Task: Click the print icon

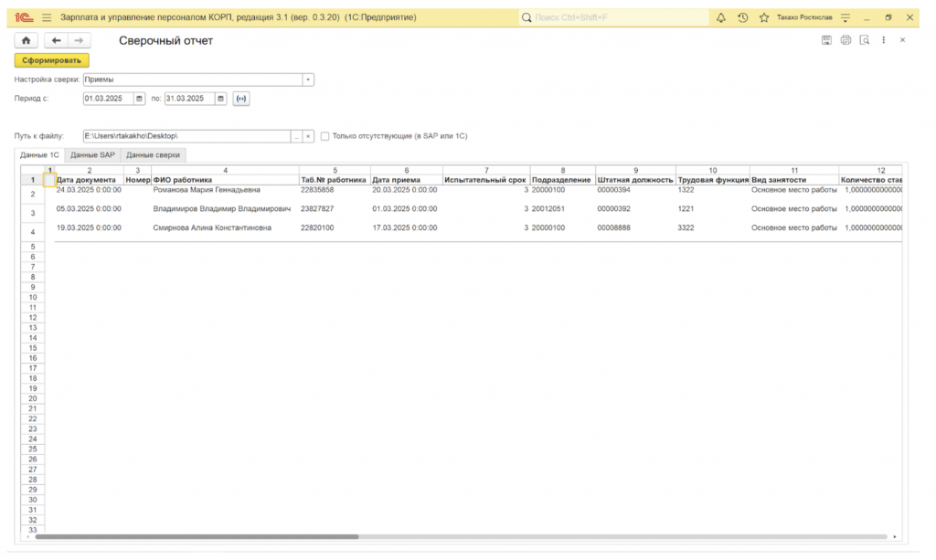Action: [x=846, y=40]
